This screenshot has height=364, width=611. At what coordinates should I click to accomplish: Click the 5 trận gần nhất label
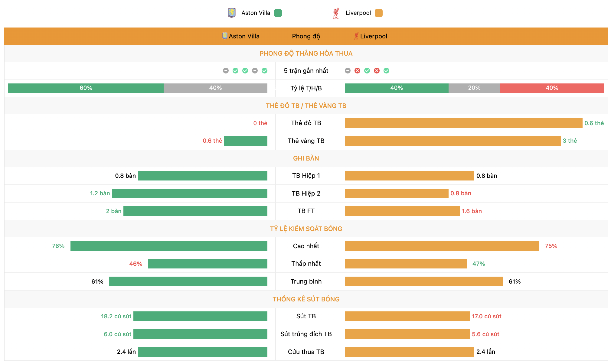point(306,71)
